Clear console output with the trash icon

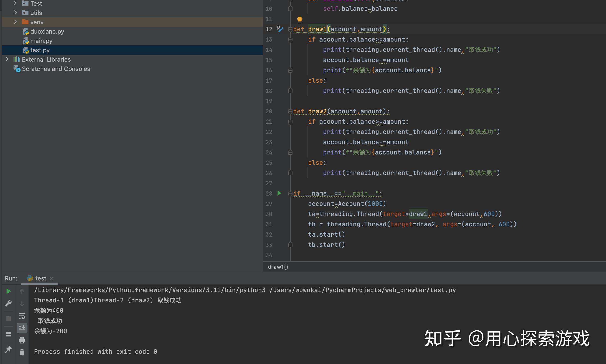tap(22, 352)
